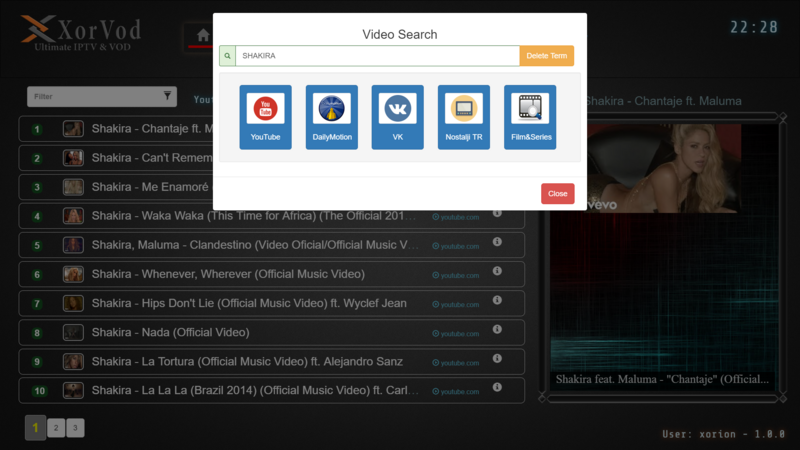The image size is (800, 450).
Task: Go to the home icon in header
Action: pyautogui.click(x=203, y=35)
